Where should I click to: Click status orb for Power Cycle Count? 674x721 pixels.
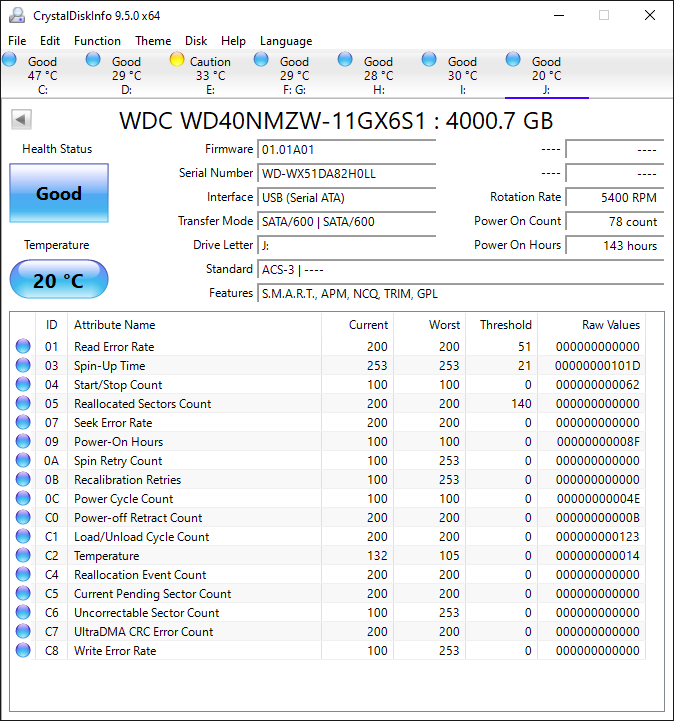coord(23,498)
